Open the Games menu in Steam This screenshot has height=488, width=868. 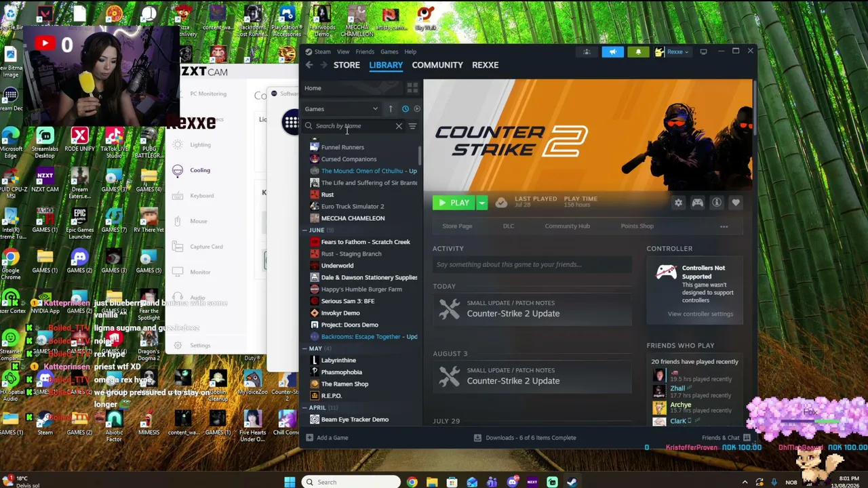coord(389,52)
